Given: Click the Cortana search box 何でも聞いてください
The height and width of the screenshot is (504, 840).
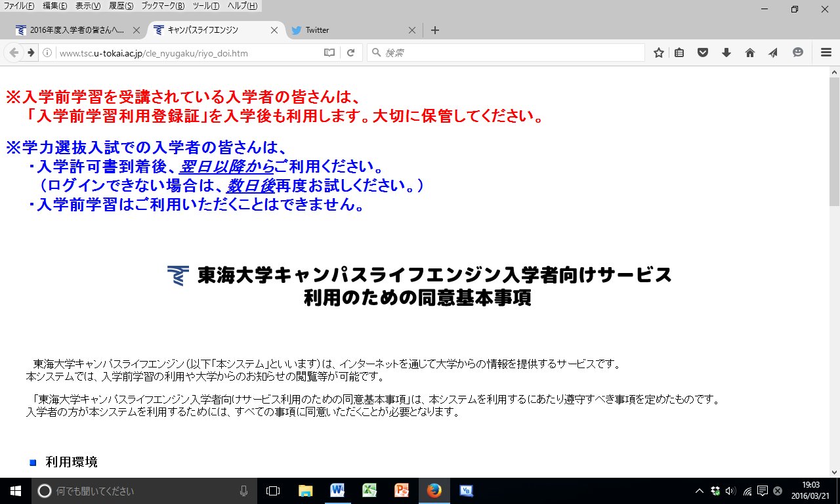Looking at the screenshot, I should (144, 491).
